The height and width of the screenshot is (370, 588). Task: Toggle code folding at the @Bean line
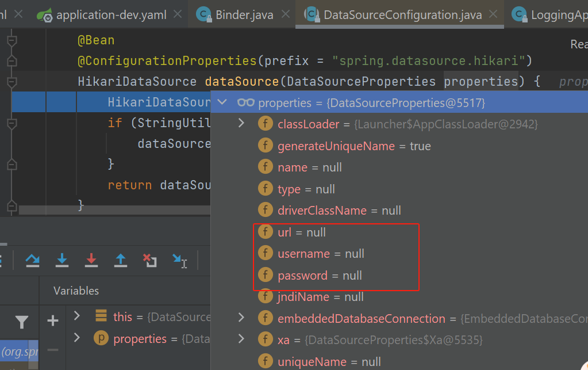click(x=12, y=40)
